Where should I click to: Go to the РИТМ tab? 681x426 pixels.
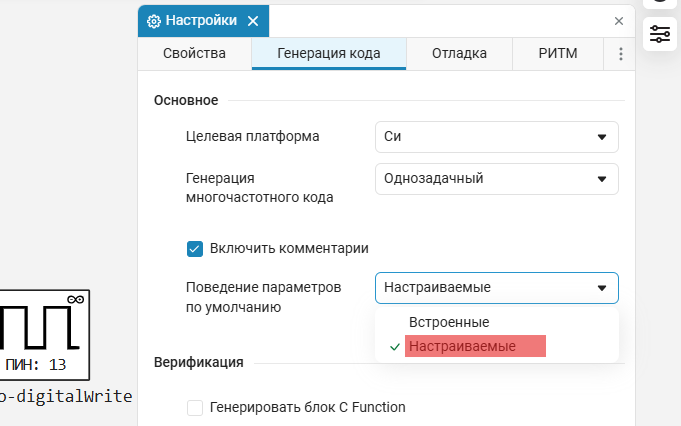click(558, 54)
